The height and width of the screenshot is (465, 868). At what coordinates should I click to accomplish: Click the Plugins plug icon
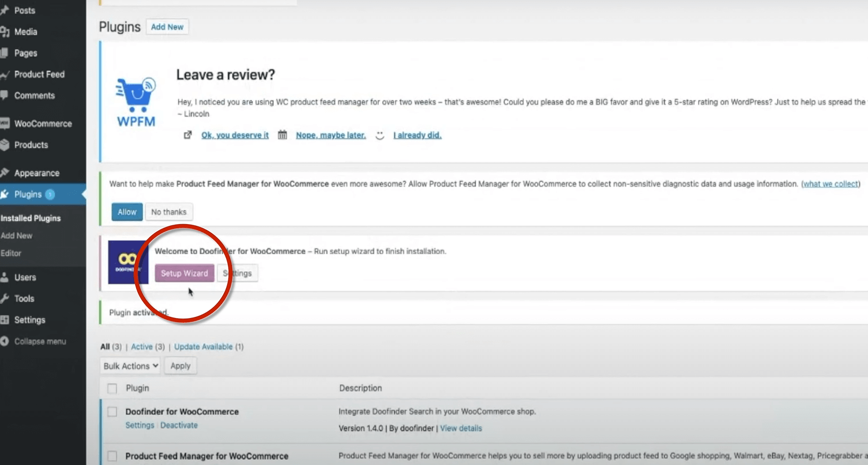[x=5, y=195]
